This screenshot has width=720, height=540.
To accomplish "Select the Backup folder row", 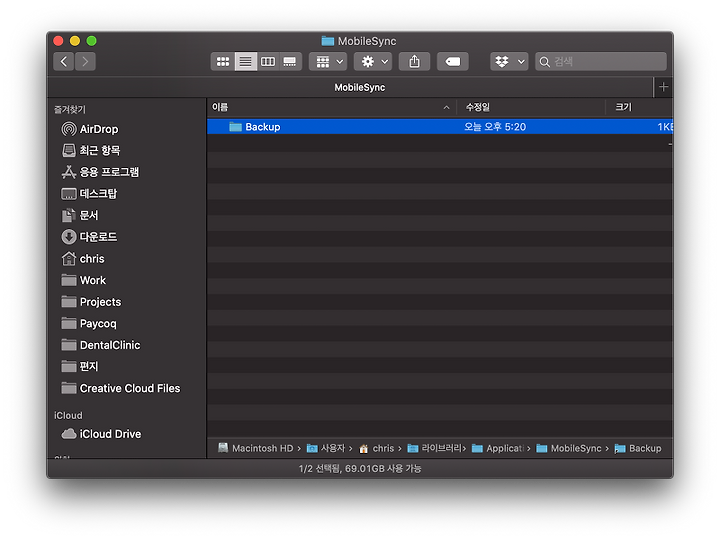I will 439,127.
